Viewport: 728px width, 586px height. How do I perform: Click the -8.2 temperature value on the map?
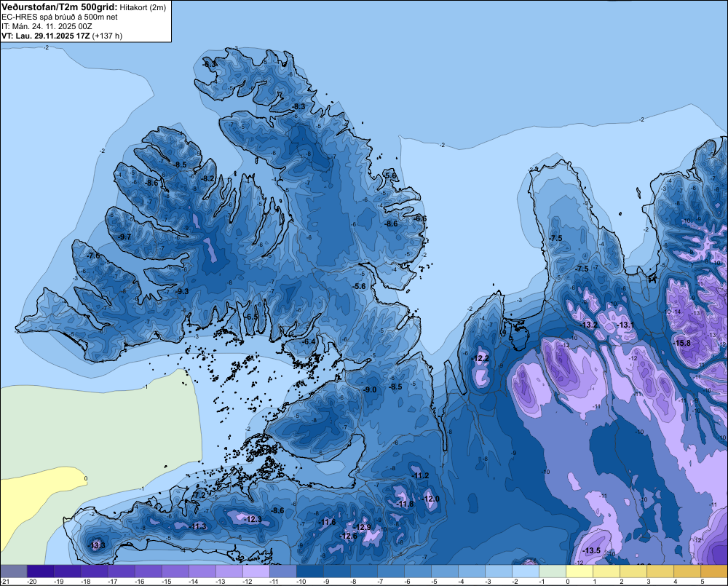coord(208,178)
